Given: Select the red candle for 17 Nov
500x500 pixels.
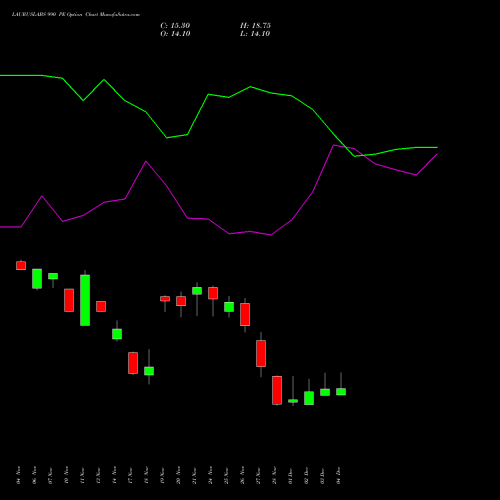Looking at the screenshot, I should pyautogui.click(x=133, y=363).
